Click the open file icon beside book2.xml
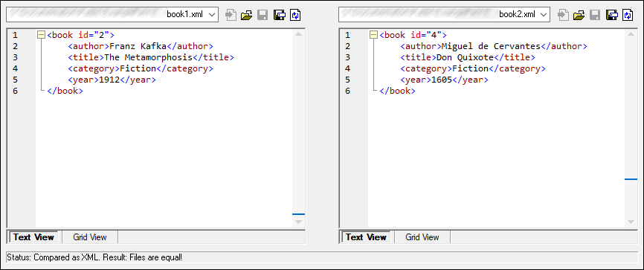Image resolution: width=644 pixels, height=270 pixels. pos(579,15)
